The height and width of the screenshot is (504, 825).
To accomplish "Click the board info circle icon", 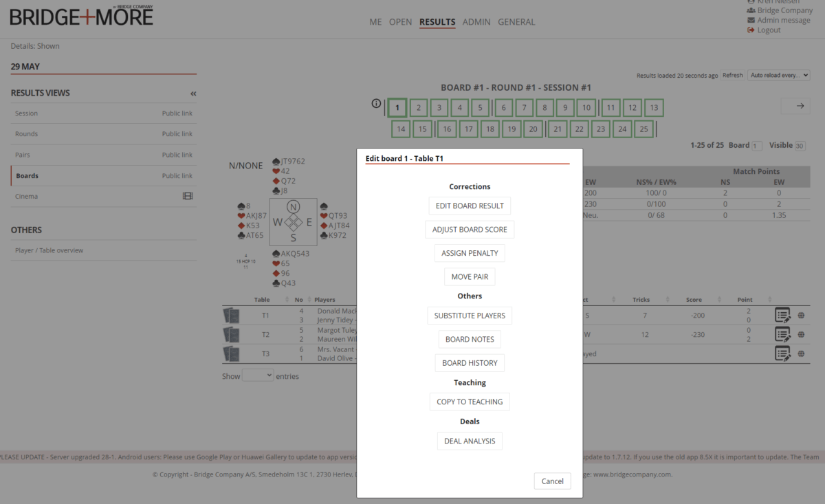I will (376, 104).
